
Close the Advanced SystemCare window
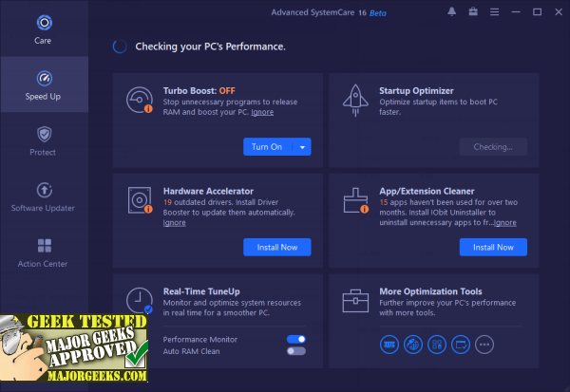click(559, 12)
